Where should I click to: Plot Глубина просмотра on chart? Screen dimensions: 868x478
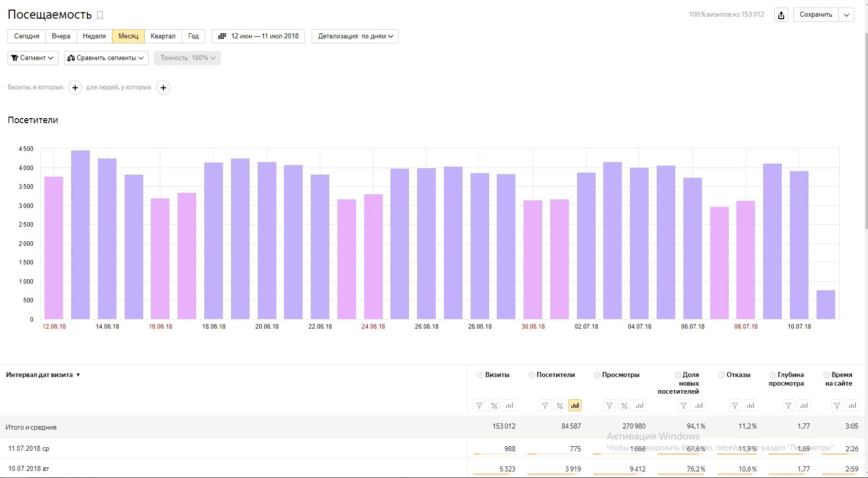tap(804, 405)
